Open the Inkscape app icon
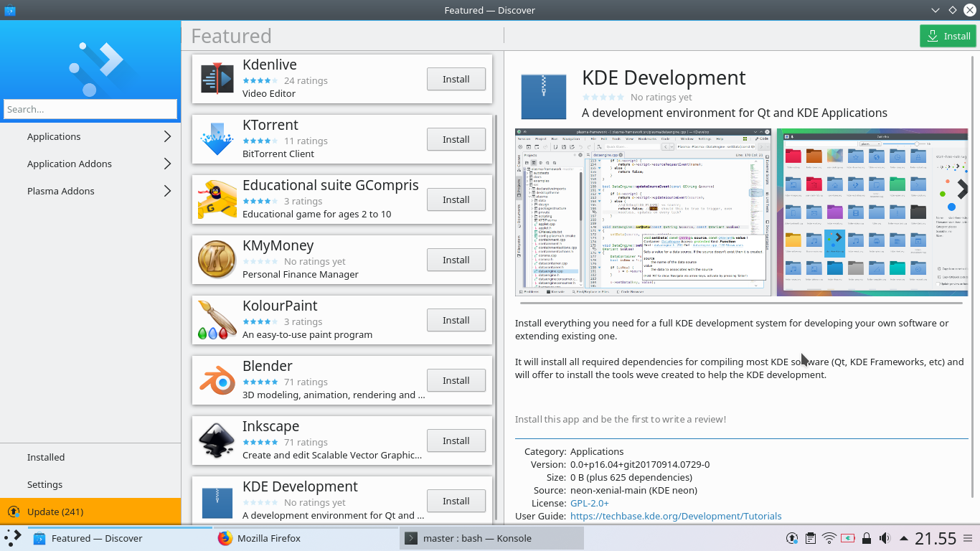980x551 pixels. point(217,440)
